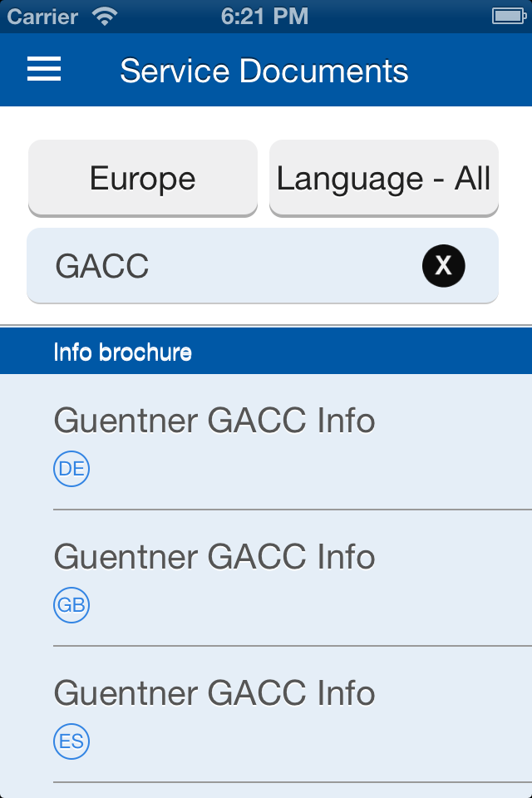The image size is (532, 798).
Task: Open the German Guentner GACC Info document
Action: click(x=214, y=421)
